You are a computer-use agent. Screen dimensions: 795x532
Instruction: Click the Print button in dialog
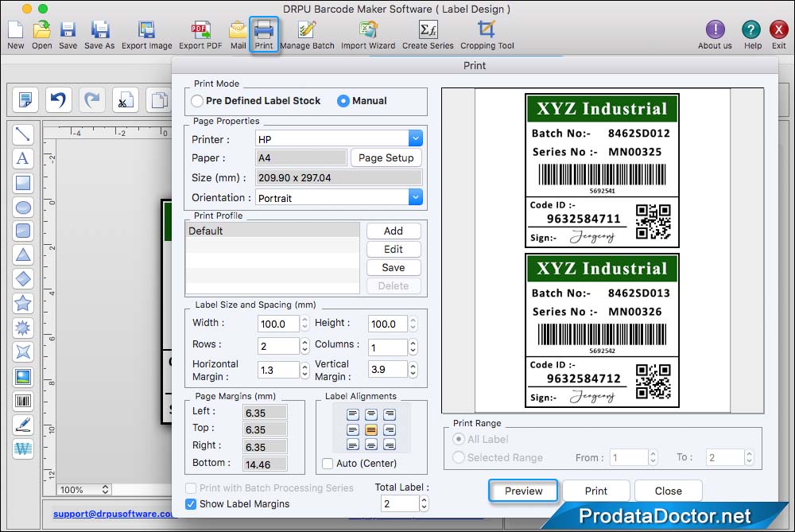(595, 491)
